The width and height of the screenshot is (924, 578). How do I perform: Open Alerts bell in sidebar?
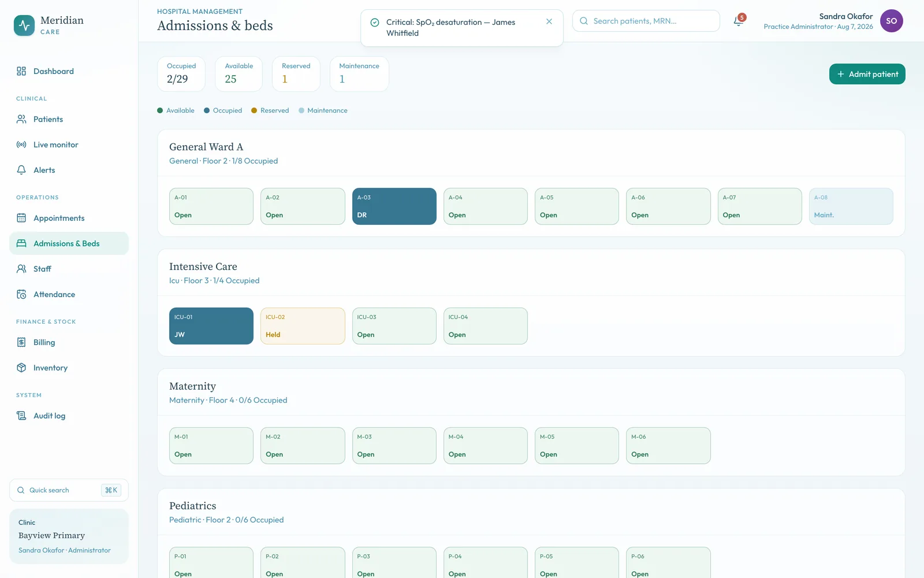(x=21, y=170)
